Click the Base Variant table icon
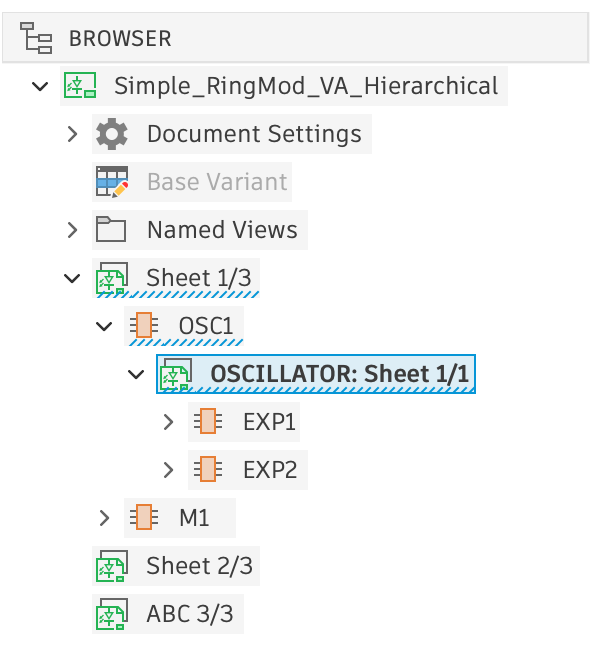The height and width of the screenshot is (670, 600). 112,182
